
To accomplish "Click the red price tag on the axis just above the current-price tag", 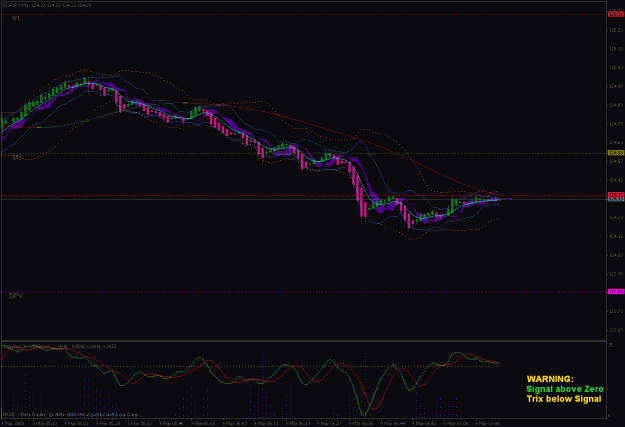I will (x=616, y=195).
